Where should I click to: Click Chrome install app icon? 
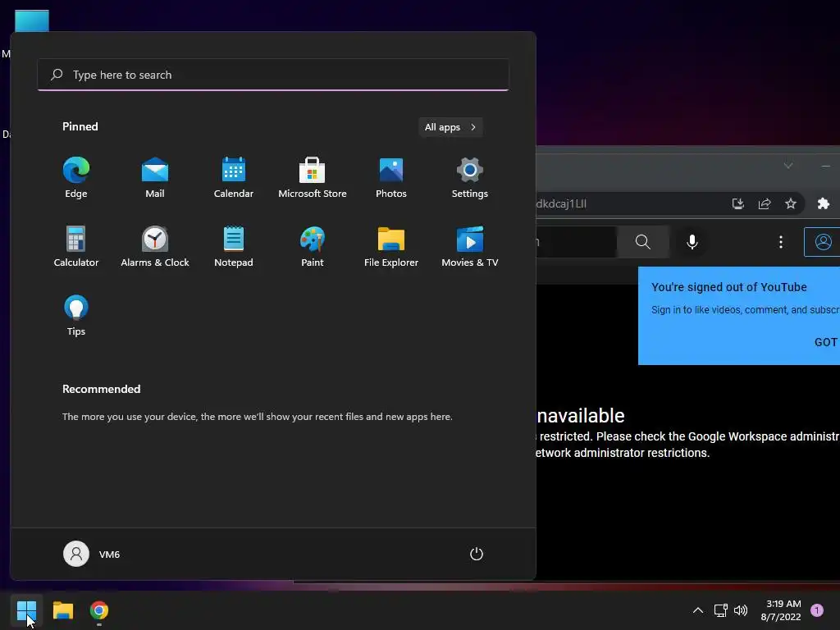738,203
